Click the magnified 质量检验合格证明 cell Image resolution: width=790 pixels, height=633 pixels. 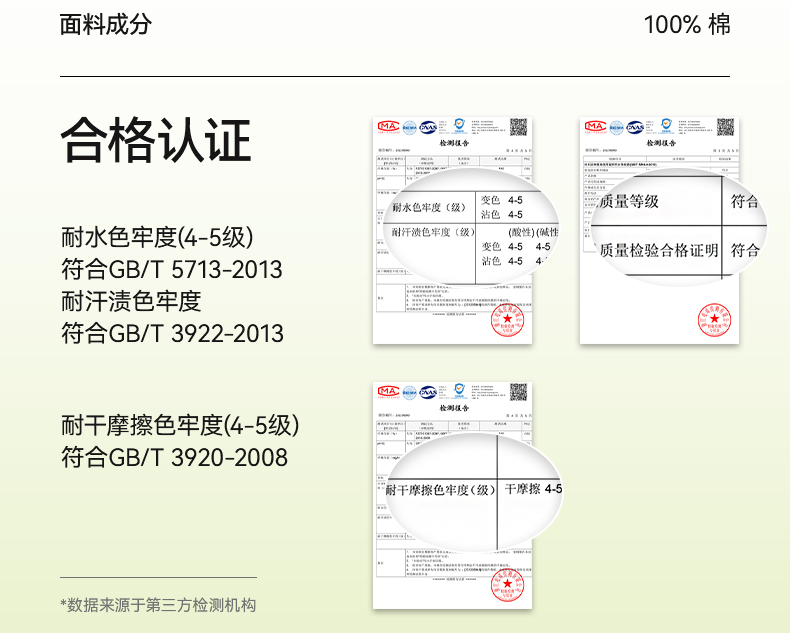659,250
